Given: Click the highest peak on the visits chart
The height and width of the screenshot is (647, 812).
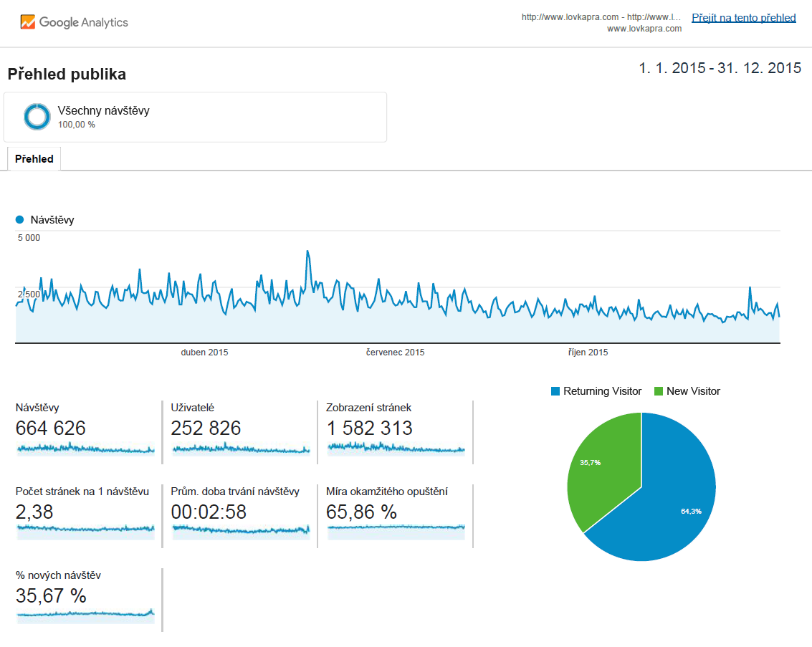Looking at the screenshot, I should [x=307, y=251].
